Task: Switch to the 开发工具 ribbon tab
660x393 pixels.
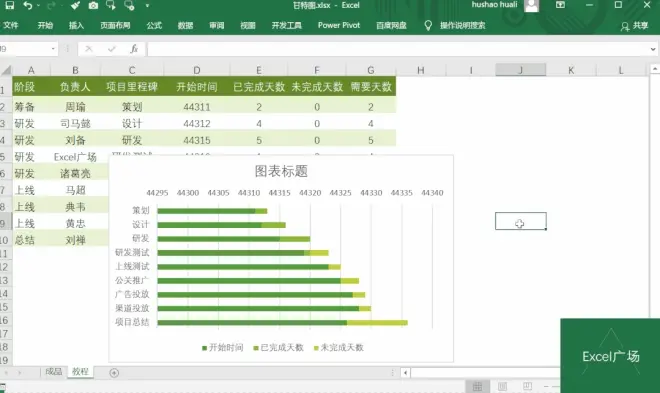Action: click(287, 25)
